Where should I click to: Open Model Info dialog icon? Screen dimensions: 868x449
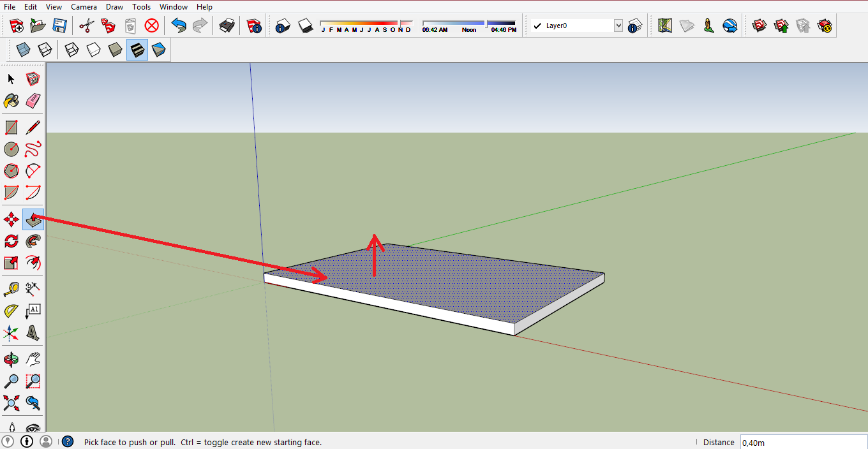[254, 26]
